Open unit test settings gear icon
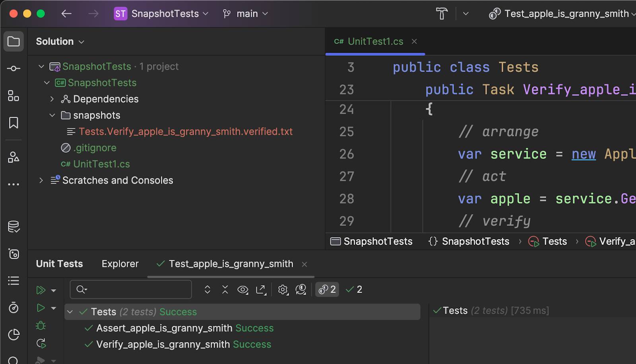Image resolution: width=636 pixels, height=364 pixels. coord(283,290)
